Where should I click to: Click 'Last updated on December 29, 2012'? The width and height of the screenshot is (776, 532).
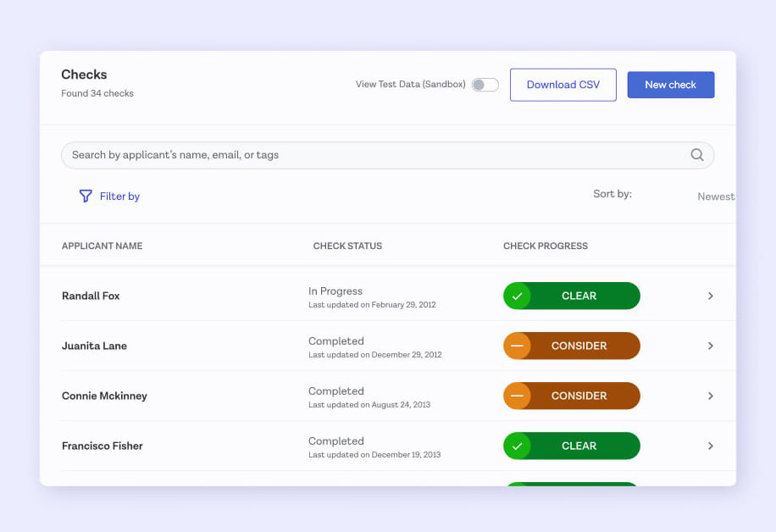(375, 355)
